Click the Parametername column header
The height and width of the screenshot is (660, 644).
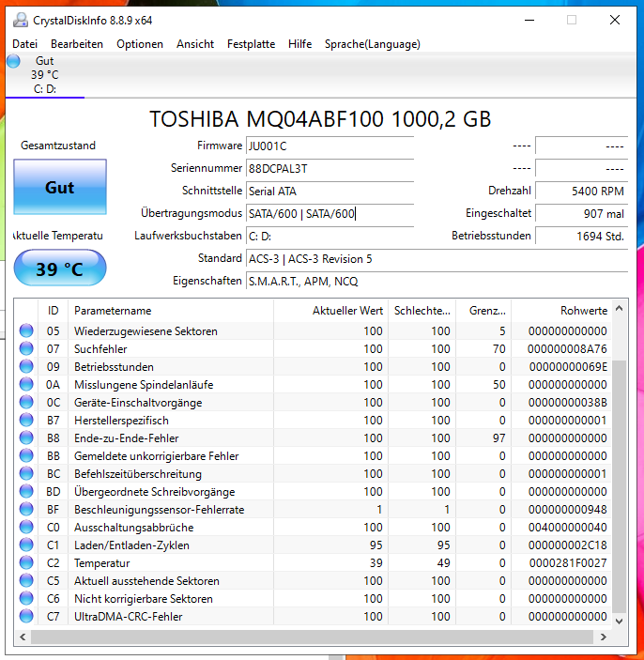(171, 311)
